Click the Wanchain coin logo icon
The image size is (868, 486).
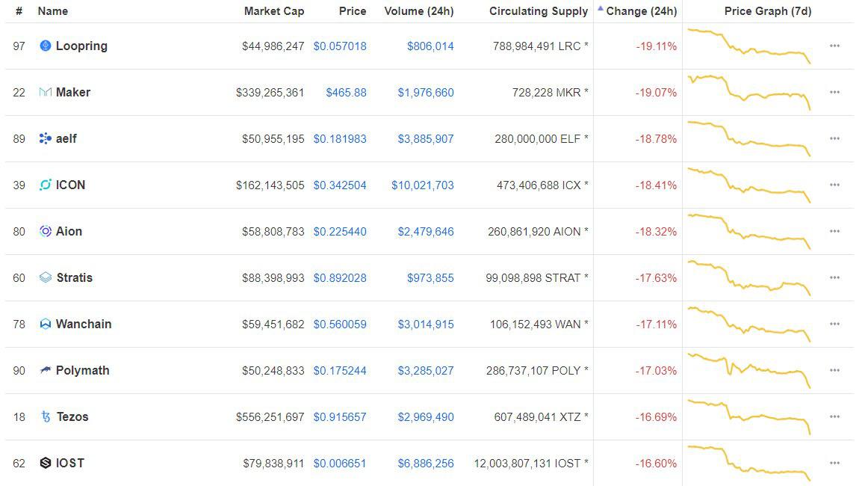coord(45,324)
